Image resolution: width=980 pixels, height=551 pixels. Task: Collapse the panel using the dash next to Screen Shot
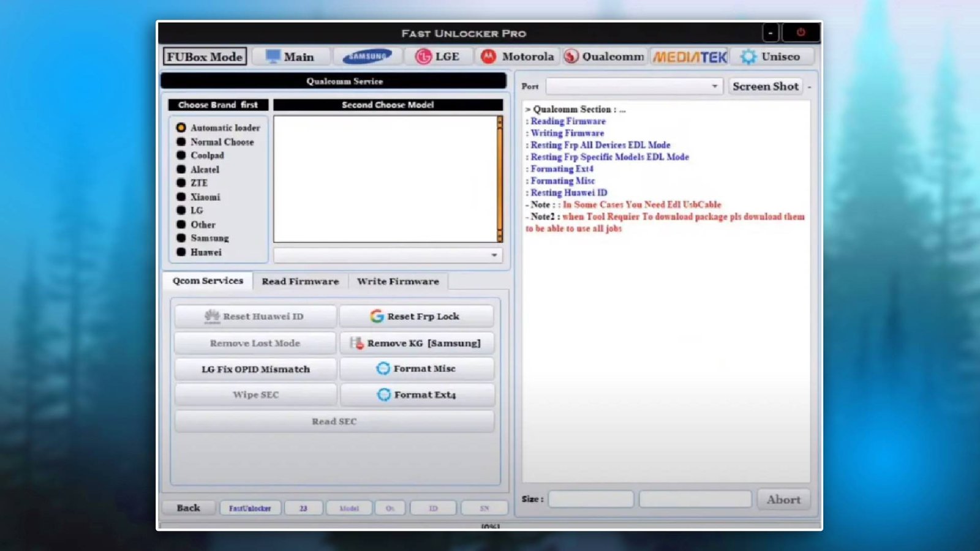809,86
